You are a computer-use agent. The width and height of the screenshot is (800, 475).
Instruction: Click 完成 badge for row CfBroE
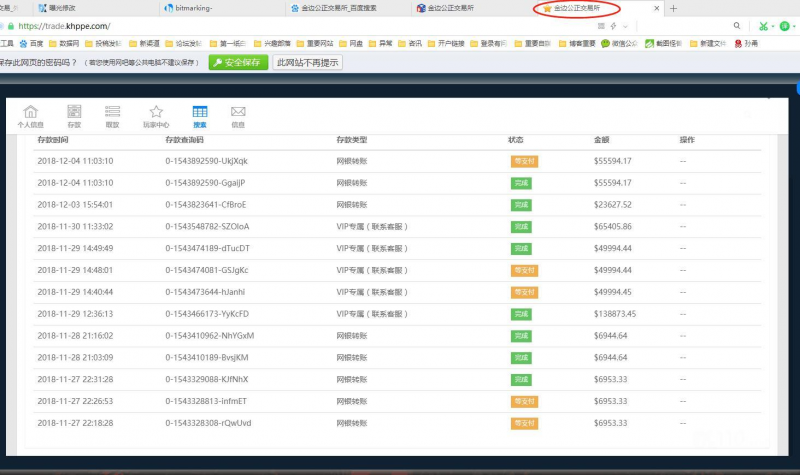coord(521,205)
